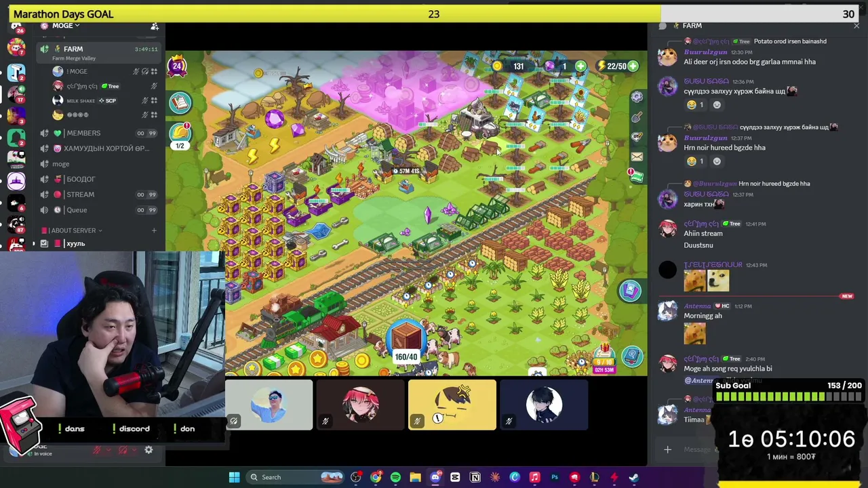Open the хууль text channel
Viewport: 868px width, 488px height.
point(99,244)
